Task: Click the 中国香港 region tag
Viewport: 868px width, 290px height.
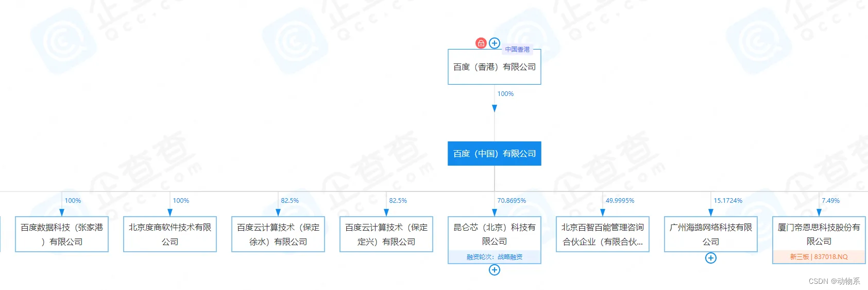Action: coord(517,50)
